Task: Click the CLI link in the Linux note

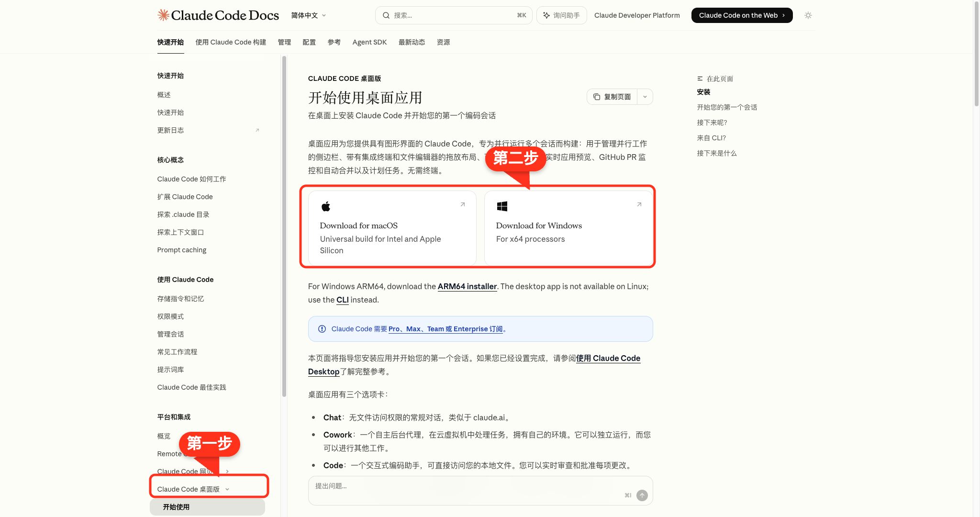Action: pyautogui.click(x=342, y=300)
